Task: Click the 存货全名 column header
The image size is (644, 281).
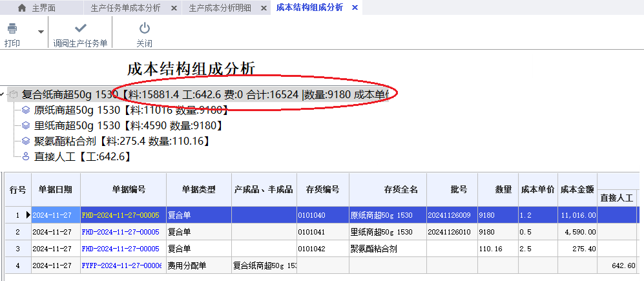Action: (388, 190)
